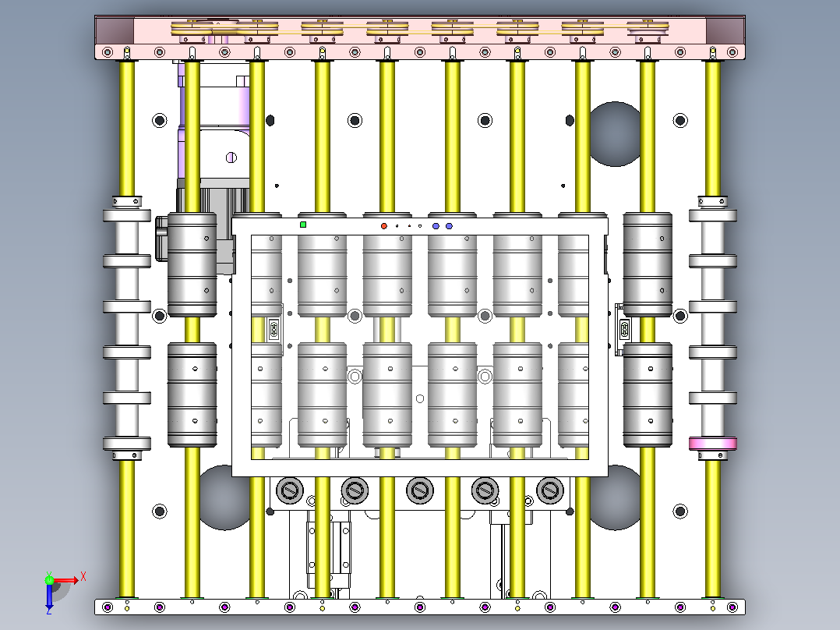Select the red round indicator on the panel
Screen dimensions: 840x630
(x=384, y=226)
